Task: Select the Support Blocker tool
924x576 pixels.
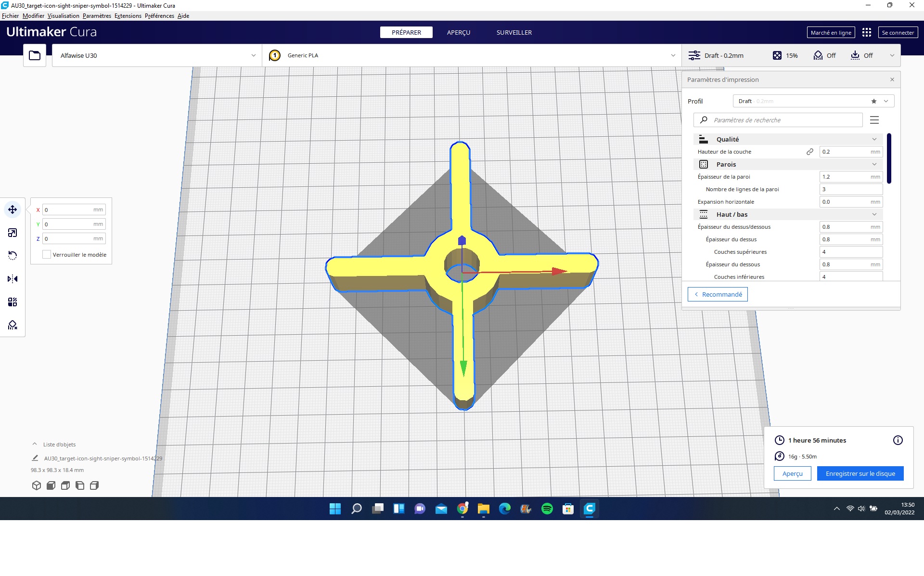Action: (x=13, y=325)
